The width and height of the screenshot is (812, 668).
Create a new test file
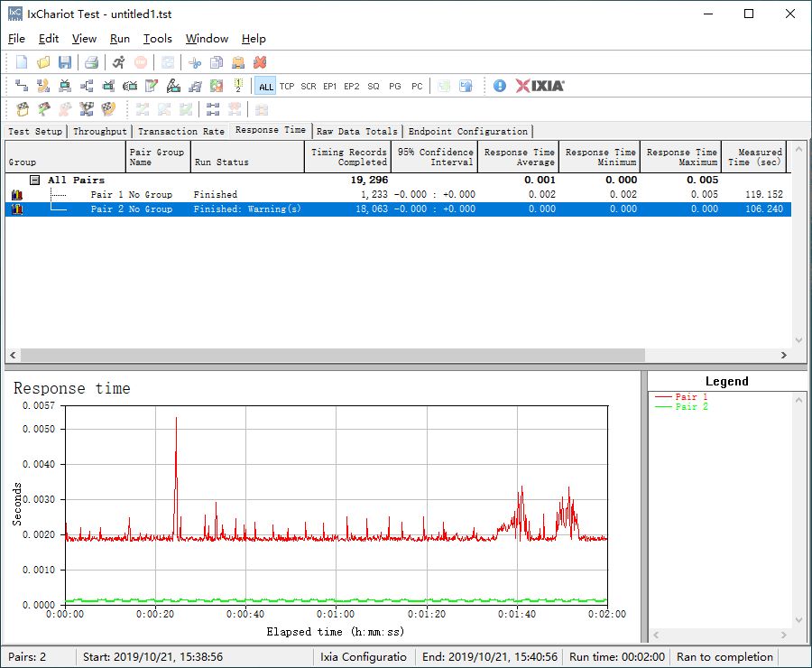pyautogui.click(x=22, y=62)
